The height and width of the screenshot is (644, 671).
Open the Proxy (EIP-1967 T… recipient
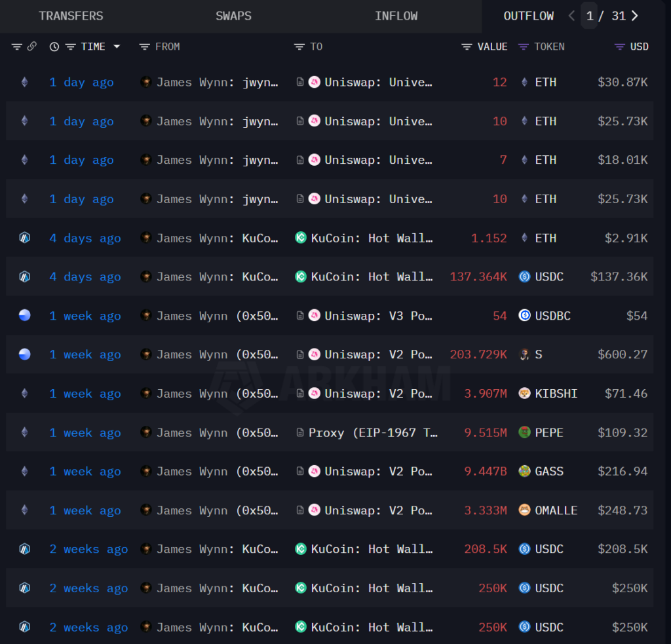[x=373, y=432]
